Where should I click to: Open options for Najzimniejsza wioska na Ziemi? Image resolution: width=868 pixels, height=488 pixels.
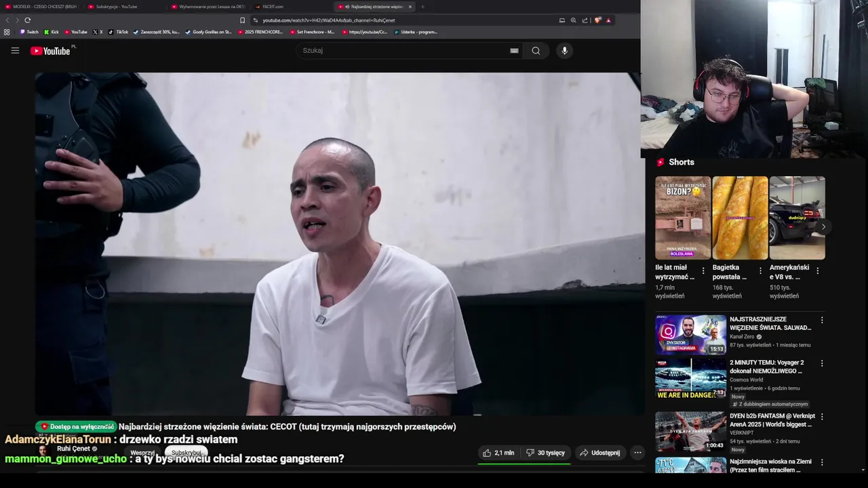click(822, 462)
